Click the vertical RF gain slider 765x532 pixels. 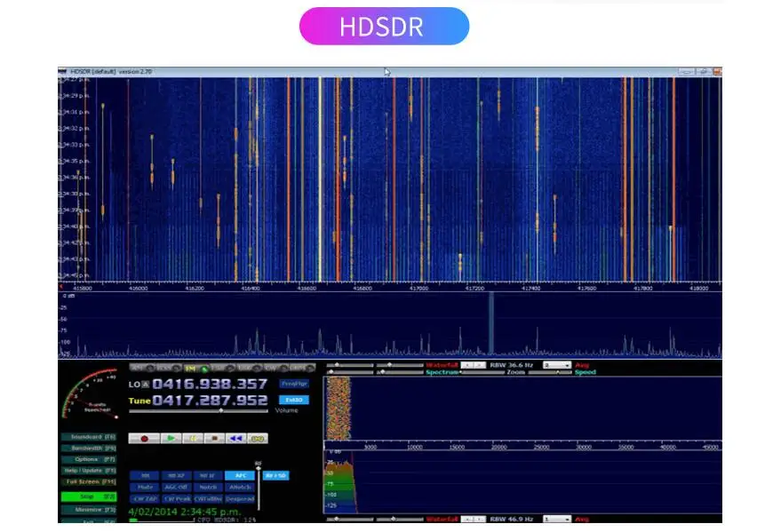click(x=258, y=488)
